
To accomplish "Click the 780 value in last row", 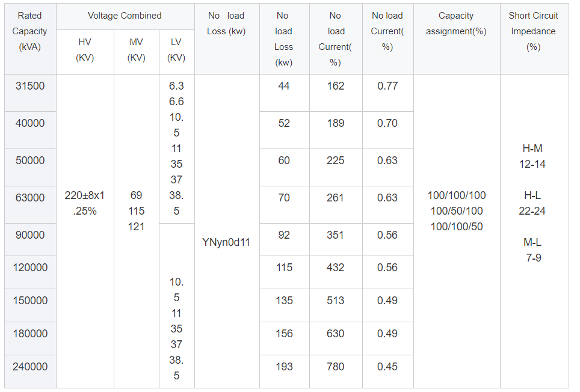I will 335,366.
